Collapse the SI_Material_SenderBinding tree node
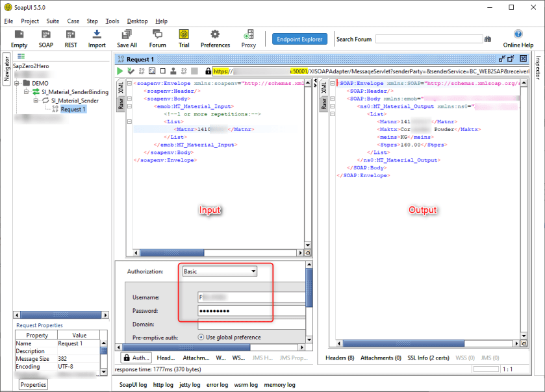Viewport: 545px width, 392px height. tap(27, 92)
